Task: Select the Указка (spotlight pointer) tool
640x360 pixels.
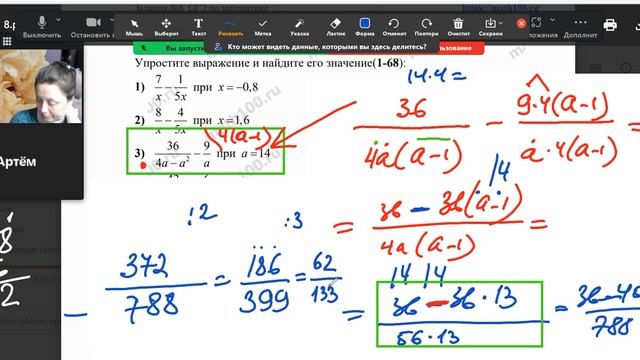Action: [299, 27]
